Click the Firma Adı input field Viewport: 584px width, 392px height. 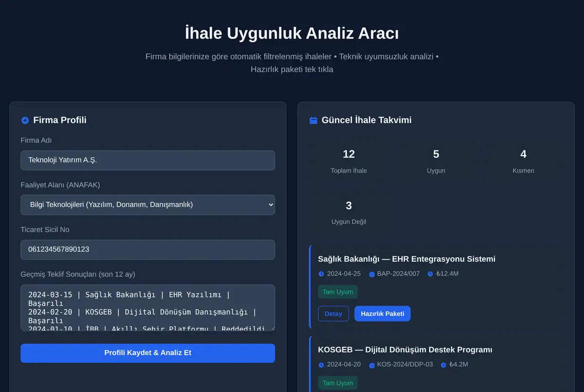(x=147, y=160)
